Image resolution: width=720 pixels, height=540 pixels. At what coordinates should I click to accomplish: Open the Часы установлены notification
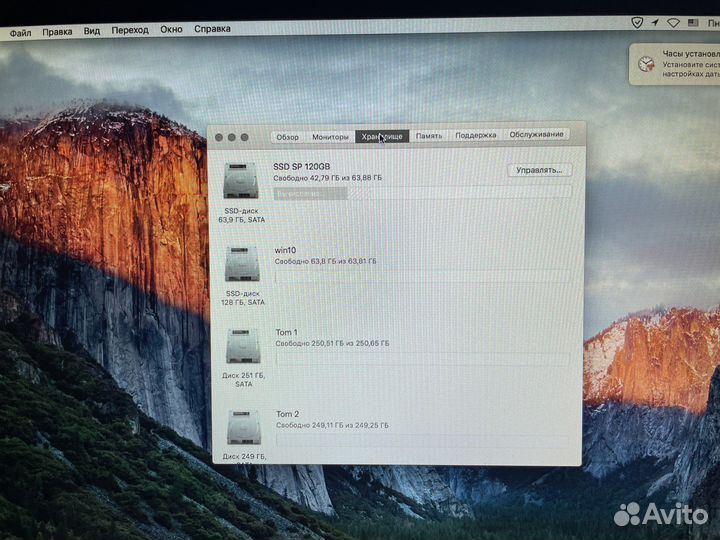click(674, 64)
